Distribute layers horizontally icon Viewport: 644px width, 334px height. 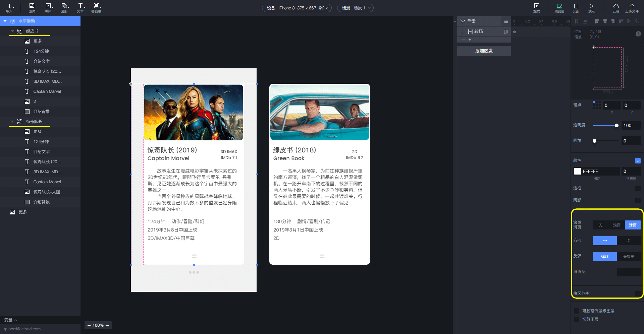tap(577, 21)
